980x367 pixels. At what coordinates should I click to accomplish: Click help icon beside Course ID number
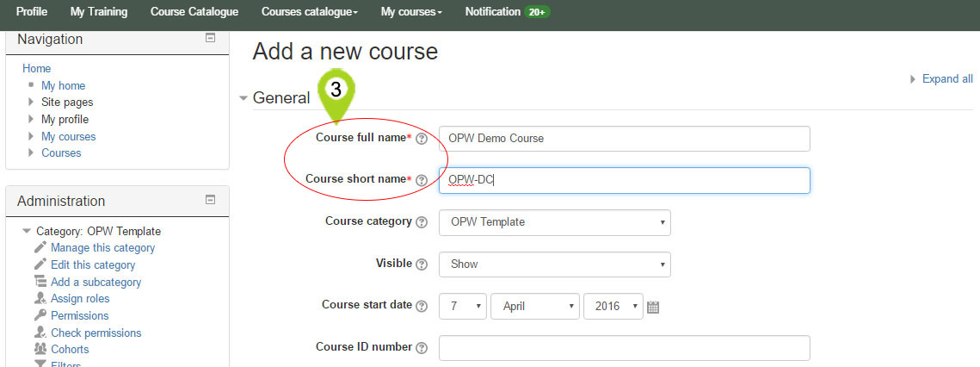click(x=422, y=348)
